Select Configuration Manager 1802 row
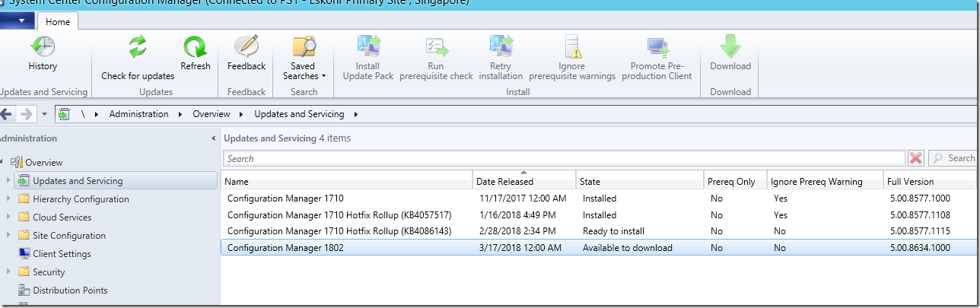Viewport: 980px width, 308px height. coord(598,248)
